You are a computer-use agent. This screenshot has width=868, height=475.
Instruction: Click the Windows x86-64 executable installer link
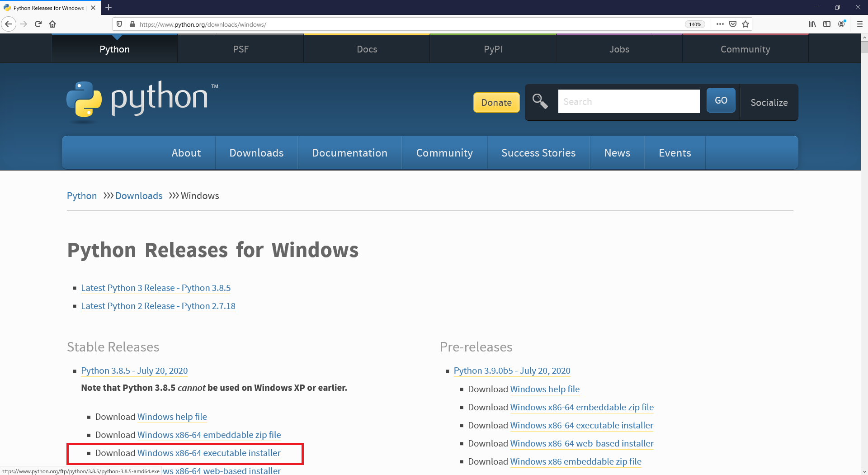(209, 453)
